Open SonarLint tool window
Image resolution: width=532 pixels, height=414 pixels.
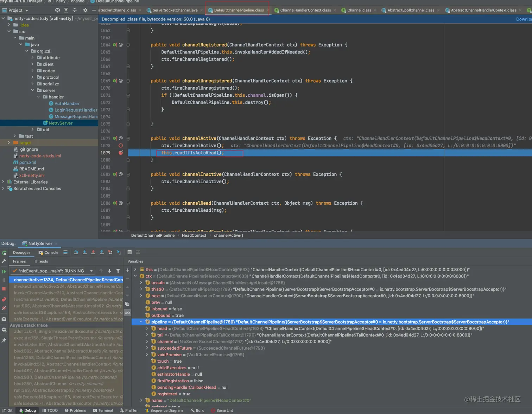click(x=222, y=410)
